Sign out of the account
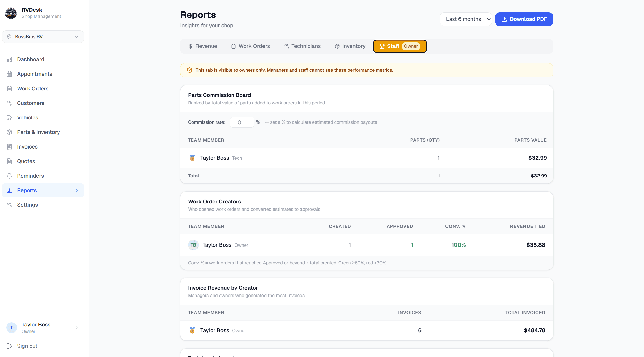The width and height of the screenshot is (644, 357). [27, 346]
